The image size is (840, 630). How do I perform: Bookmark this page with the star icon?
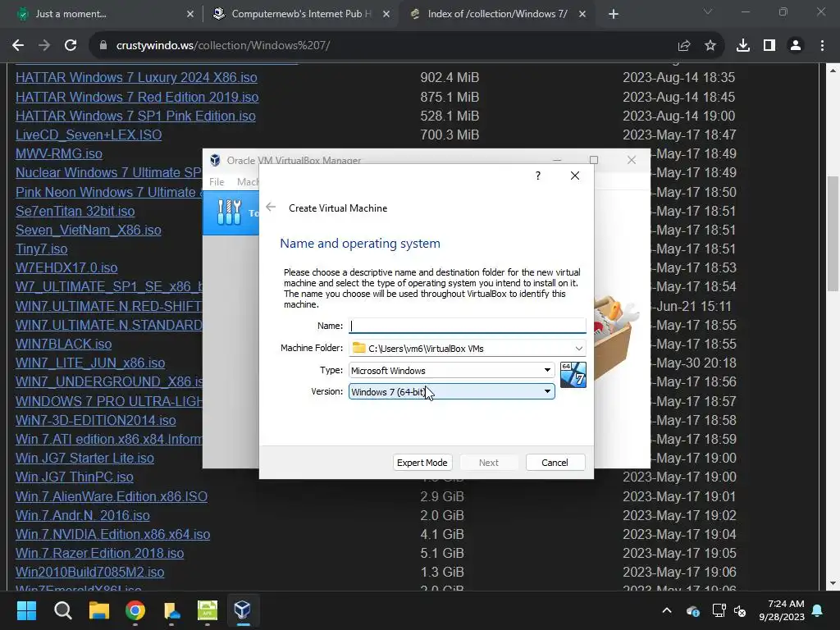710,46
